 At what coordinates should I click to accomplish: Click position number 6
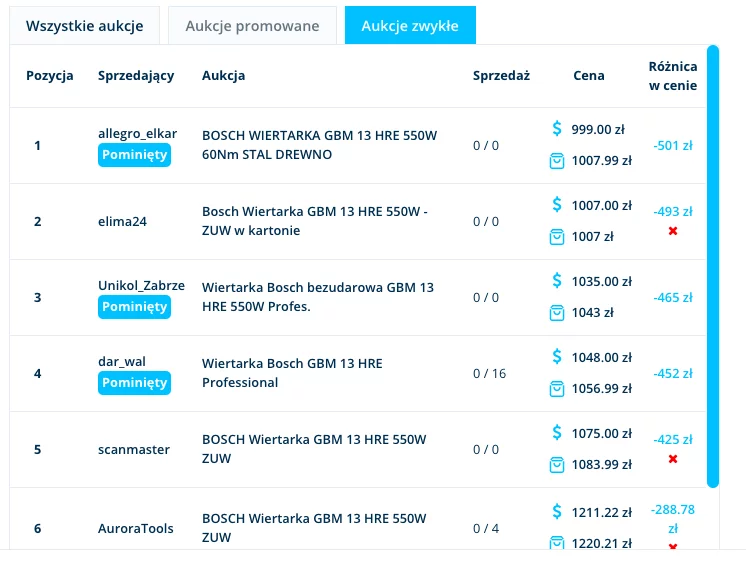(38, 528)
